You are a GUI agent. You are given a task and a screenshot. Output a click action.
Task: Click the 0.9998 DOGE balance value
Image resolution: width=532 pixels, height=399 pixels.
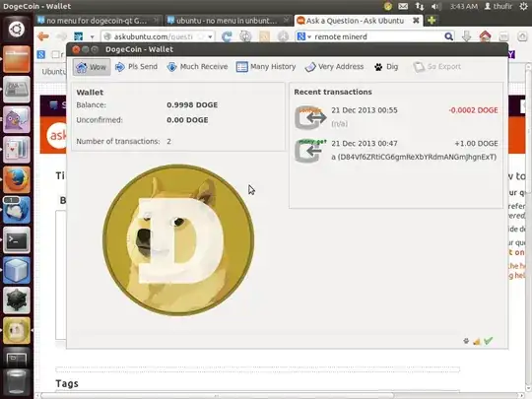click(192, 105)
